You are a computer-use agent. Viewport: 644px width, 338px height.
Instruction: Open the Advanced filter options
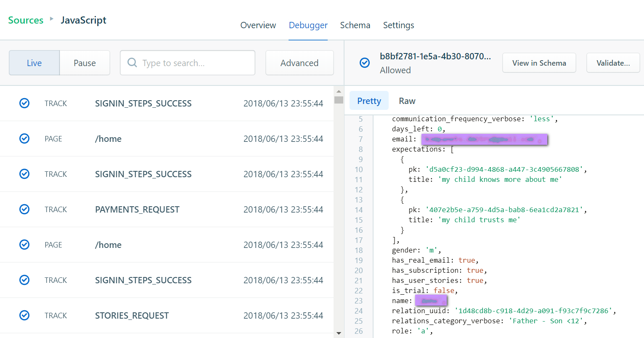click(299, 63)
